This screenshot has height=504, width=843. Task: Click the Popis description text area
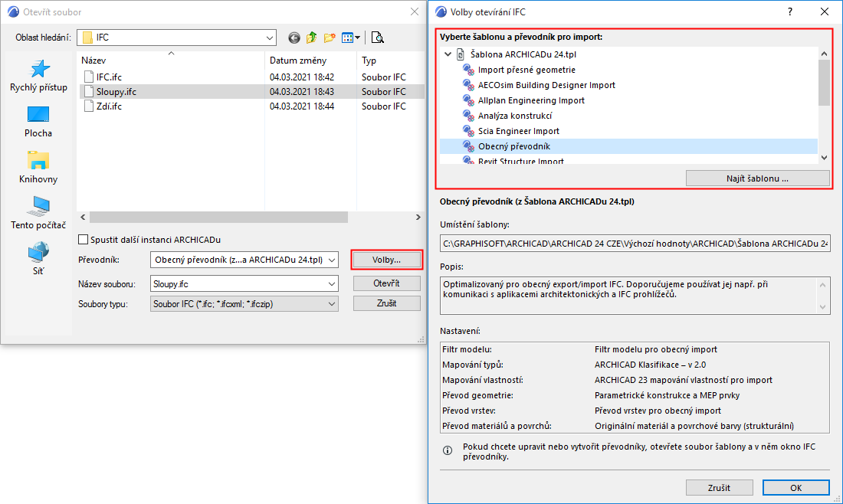(635, 295)
